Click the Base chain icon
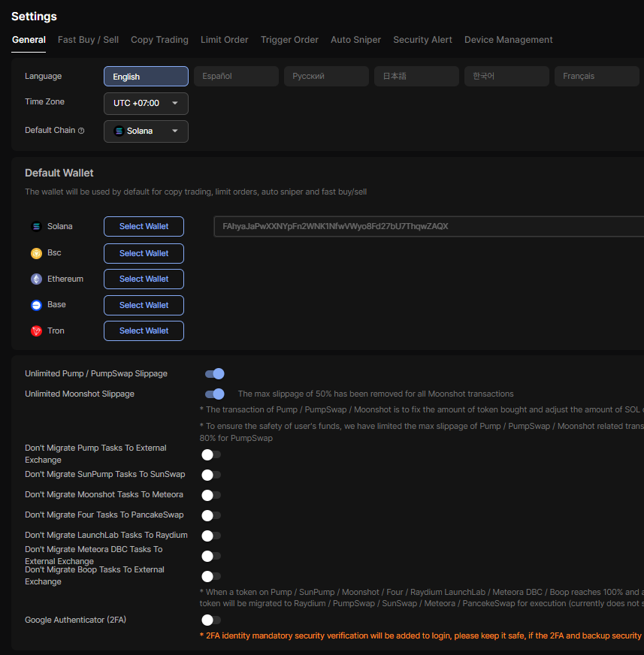The height and width of the screenshot is (655, 644). coord(36,306)
